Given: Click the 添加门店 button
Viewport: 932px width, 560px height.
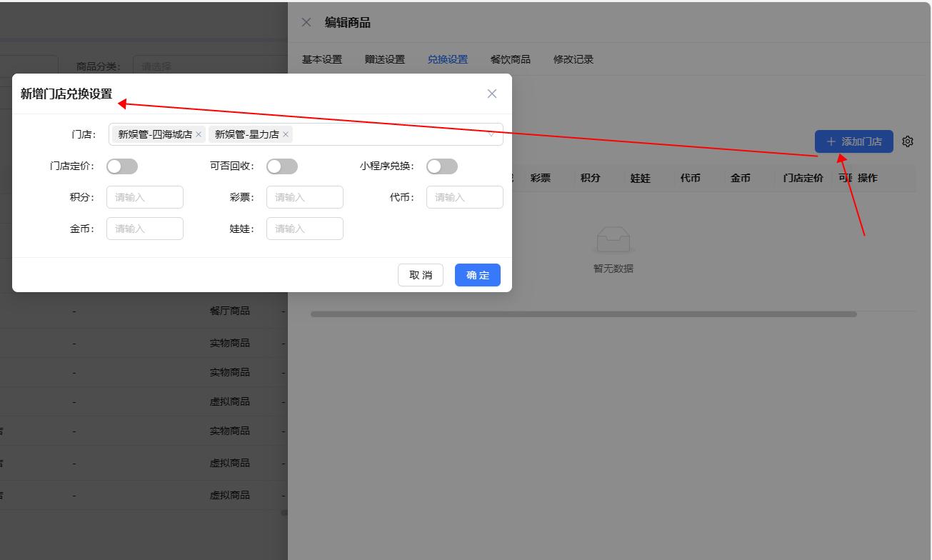Looking at the screenshot, I should tap(854, 141).
